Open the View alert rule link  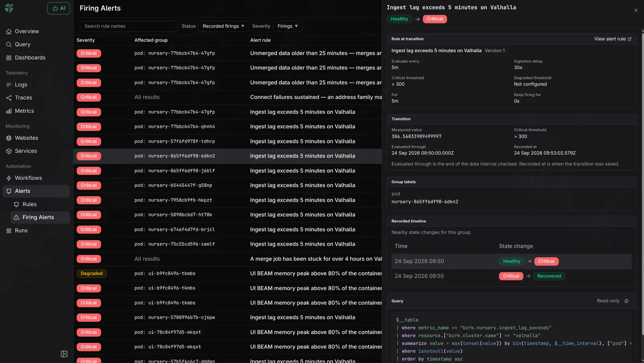point(613,39)
